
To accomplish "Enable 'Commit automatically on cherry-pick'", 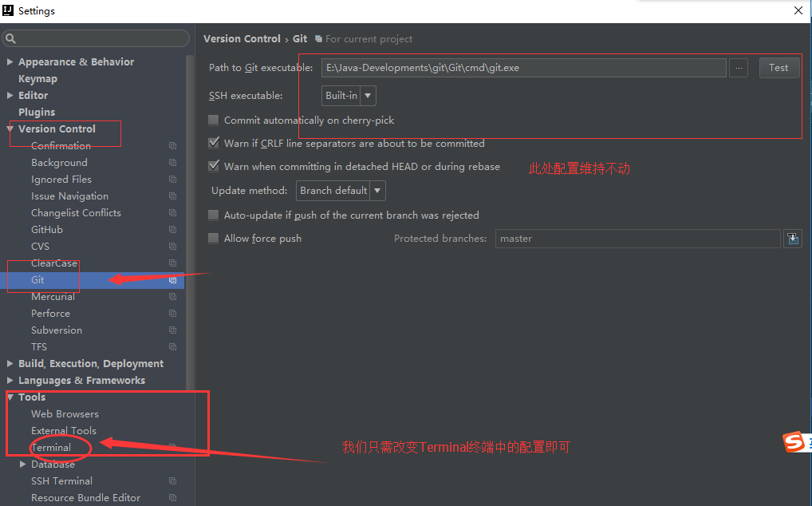I will (x=213, y=120).
